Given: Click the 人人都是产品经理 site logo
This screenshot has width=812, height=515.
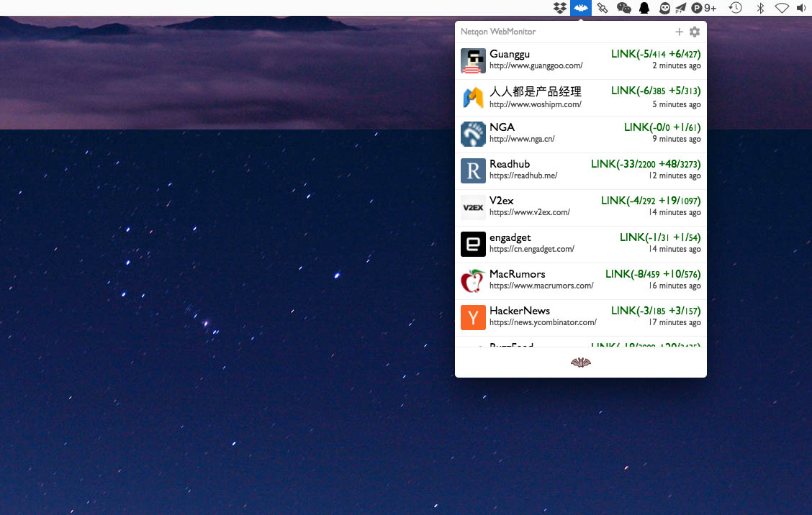Looking at the screenshot, I should coord(473,97).
